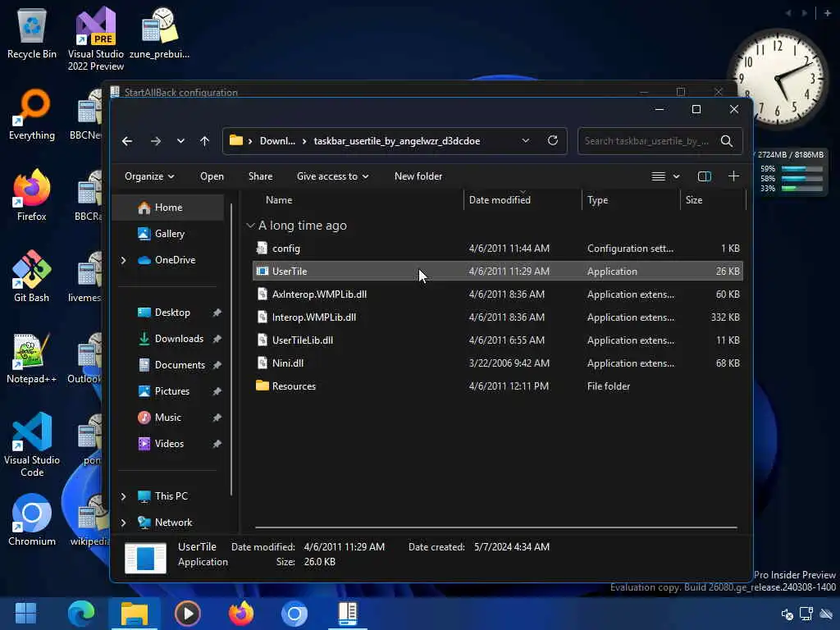The height and width of the screenshot is (630, 840).
Task: Expand the This PC node
Action: (x=123, y=496)
